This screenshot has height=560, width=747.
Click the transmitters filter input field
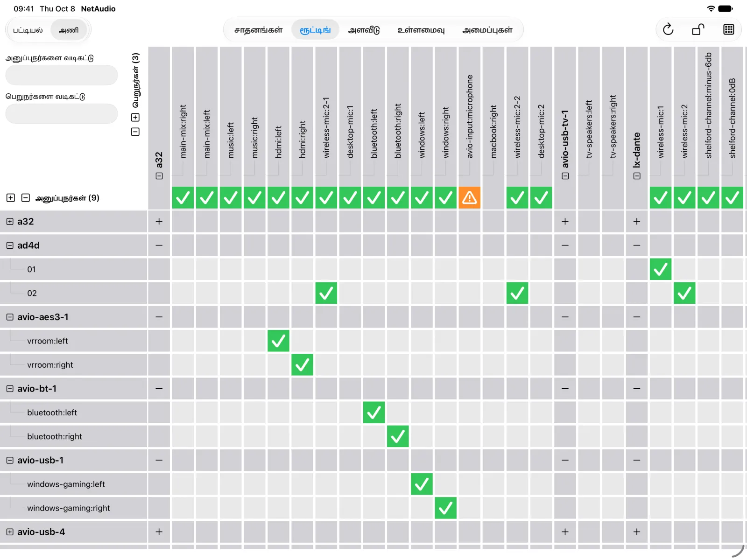point(62,75)
